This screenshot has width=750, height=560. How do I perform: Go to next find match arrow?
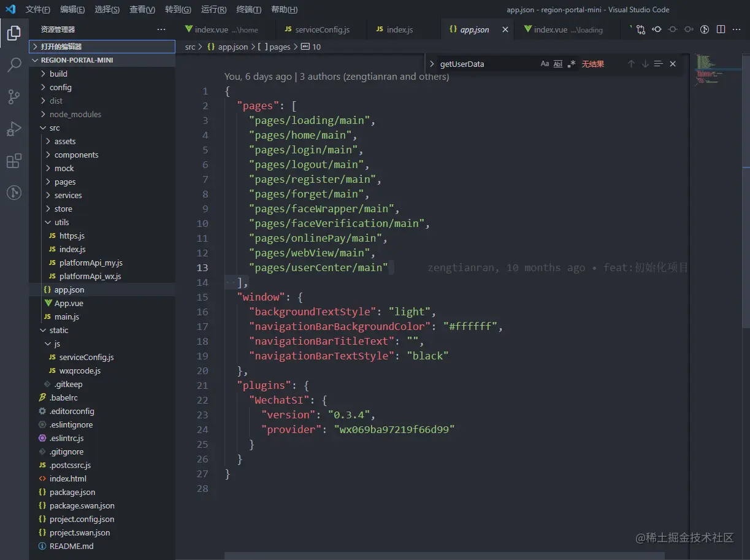[x=645, y=64]
